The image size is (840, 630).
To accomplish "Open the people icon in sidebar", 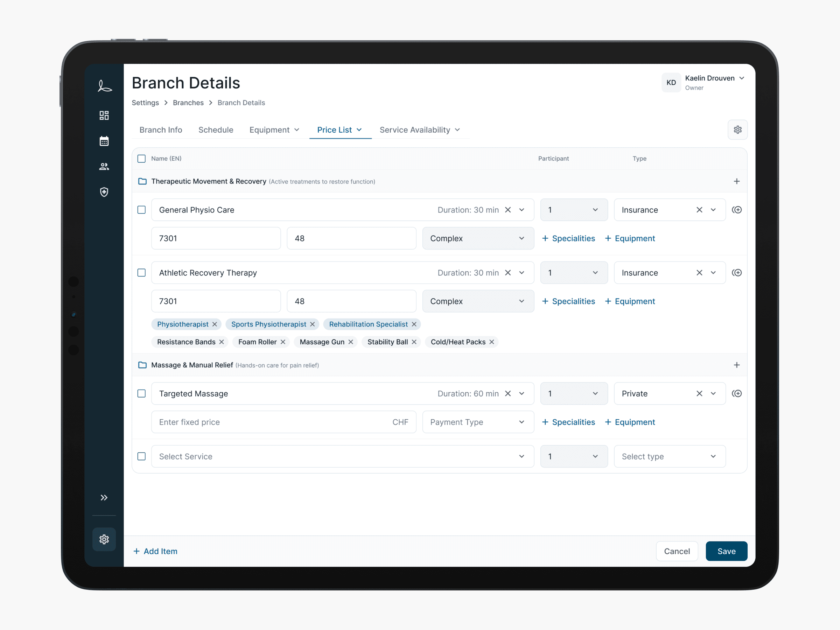I will (x=104, y=166).
